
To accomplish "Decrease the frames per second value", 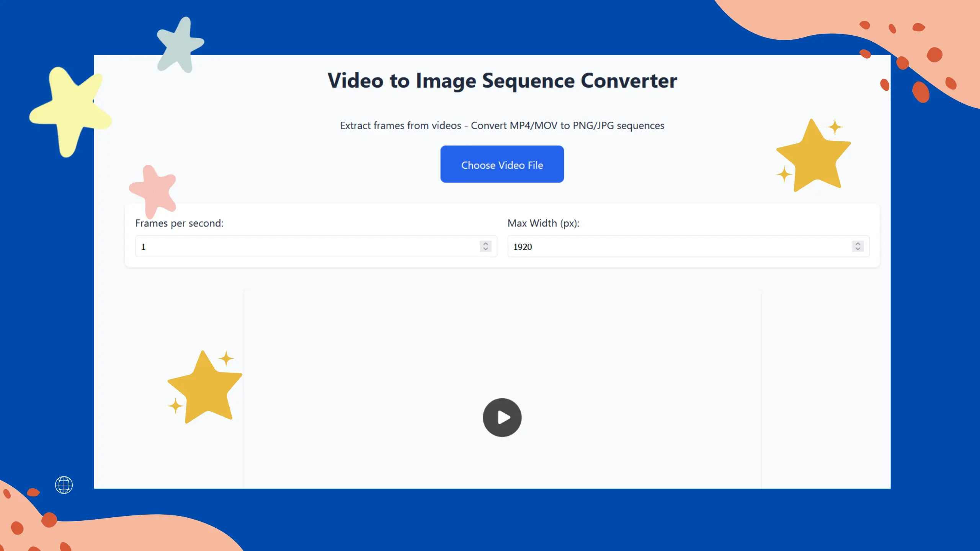I will (485, 249).
